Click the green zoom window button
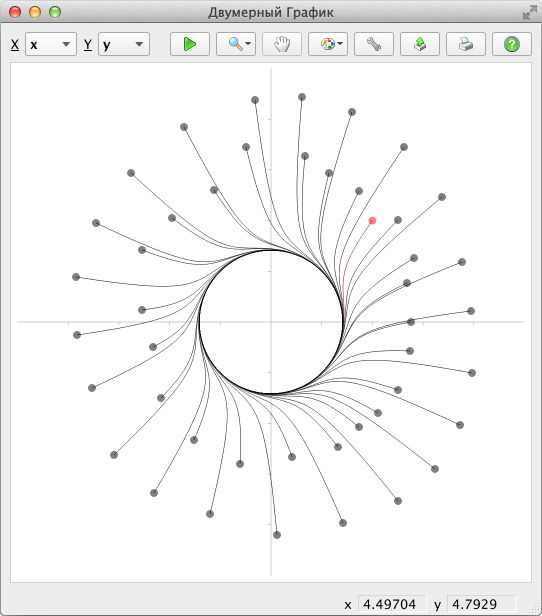This screenshot has height=616, width=542. [x=55, y=12]
